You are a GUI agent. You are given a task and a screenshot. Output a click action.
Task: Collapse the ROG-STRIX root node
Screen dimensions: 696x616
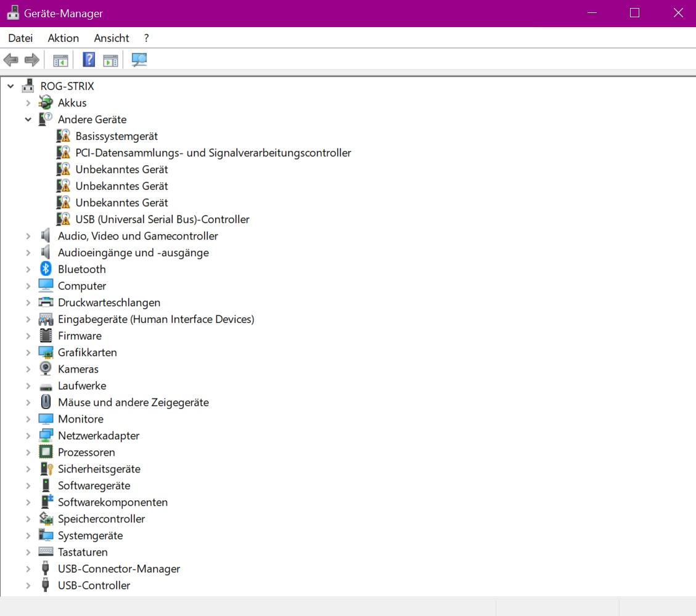click(10, 86)
